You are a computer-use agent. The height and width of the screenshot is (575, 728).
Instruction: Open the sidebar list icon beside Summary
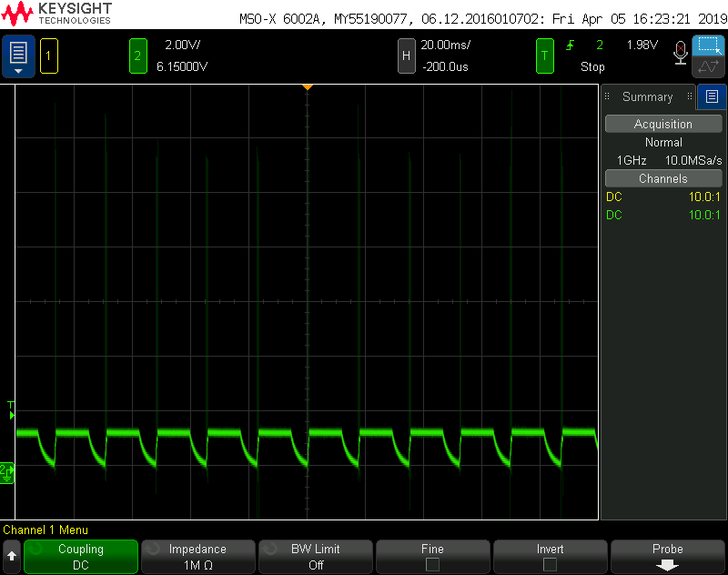(712, 96)
